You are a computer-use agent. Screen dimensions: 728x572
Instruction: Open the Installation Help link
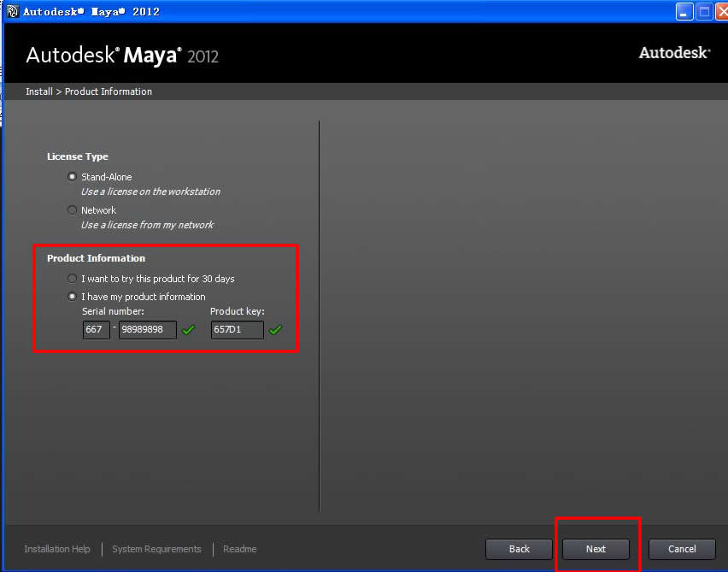(x=57, y=549)
